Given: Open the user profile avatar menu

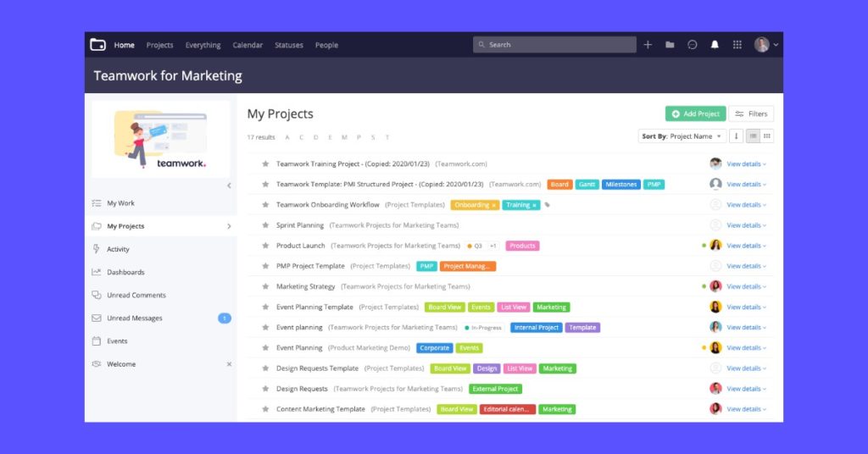Looking at the screenshot, I should tap(766, 45).
